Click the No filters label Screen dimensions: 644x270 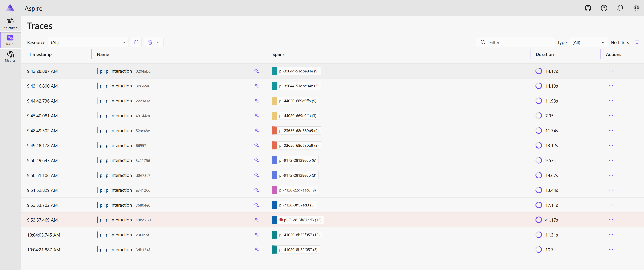(x=620, y=42)
